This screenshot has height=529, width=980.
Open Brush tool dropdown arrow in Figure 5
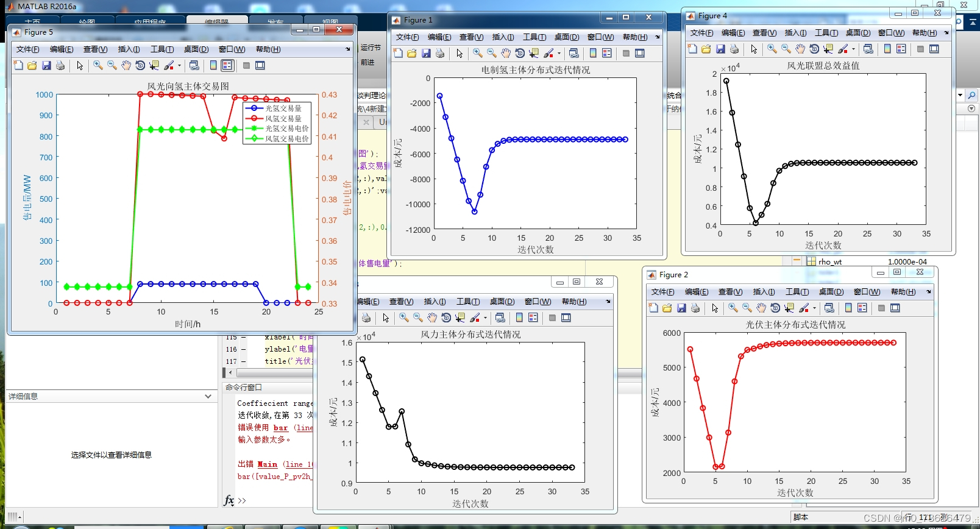point(179,65)
